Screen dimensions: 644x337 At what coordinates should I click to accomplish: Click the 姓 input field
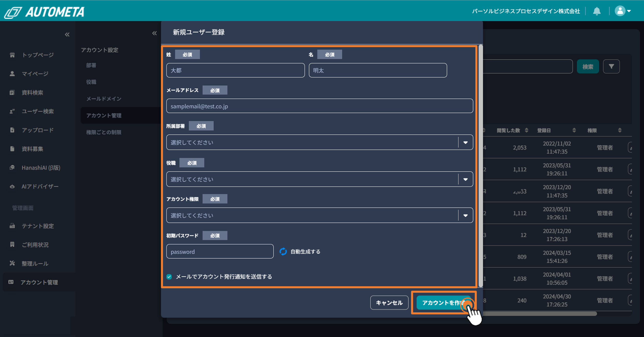click(236, 70)
